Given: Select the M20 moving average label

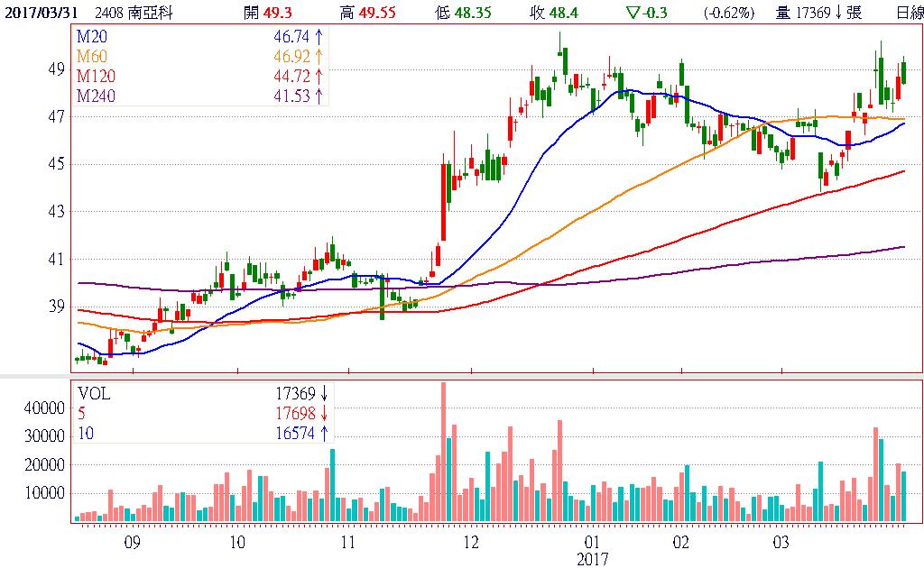Looking at the screenshot, I should click(92, 35).
